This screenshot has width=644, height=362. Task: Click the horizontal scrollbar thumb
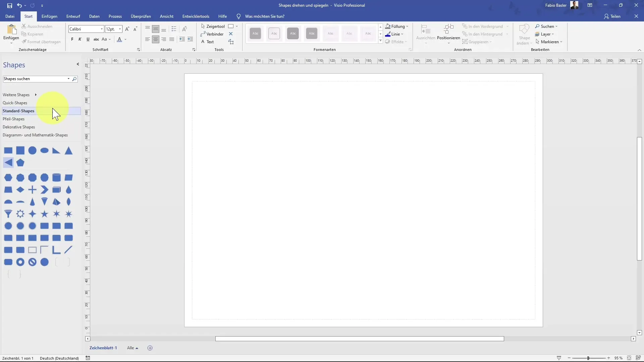[x=360, y=339]
